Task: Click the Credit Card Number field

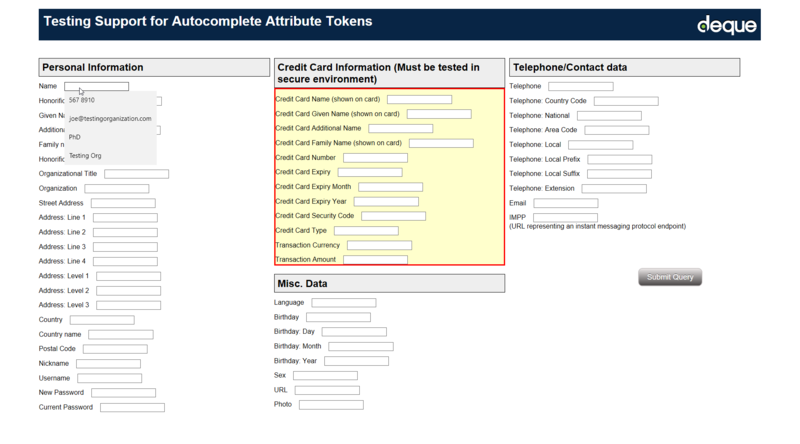Action: point(375,158)
